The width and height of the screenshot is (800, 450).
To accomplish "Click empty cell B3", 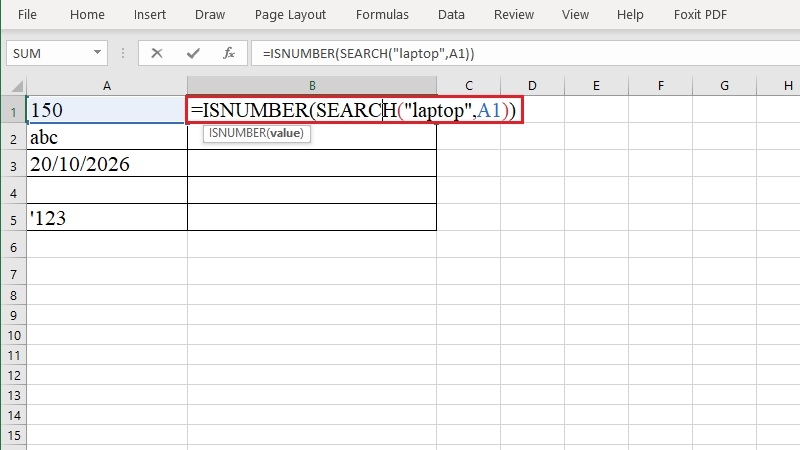I will (312, 164).
